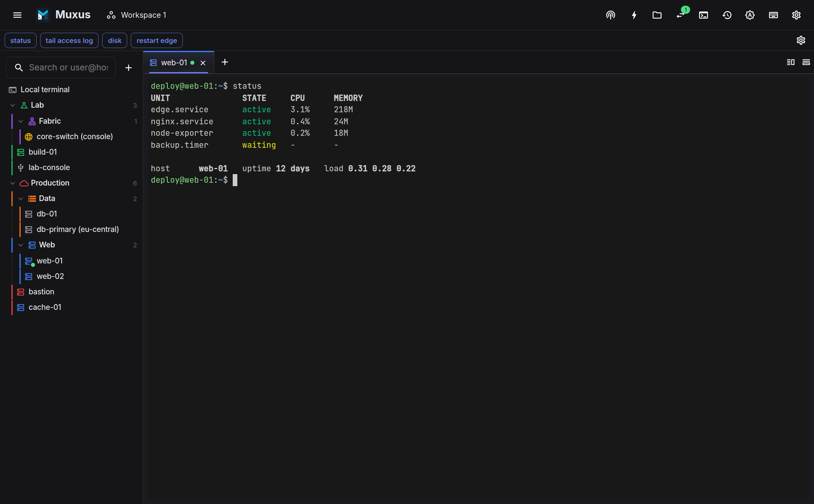814x504 pixels.
Task: Click the magnifier search icon
Action: click(x=19, y=68)
